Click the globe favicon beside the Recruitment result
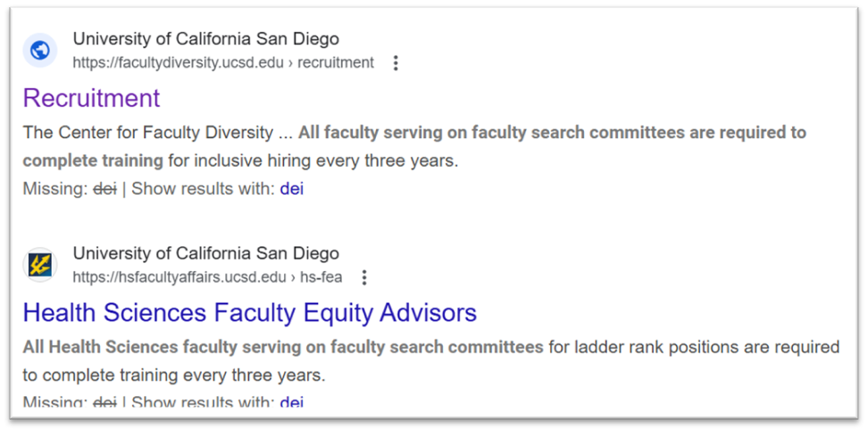868x432 pixels. point(40,50)
